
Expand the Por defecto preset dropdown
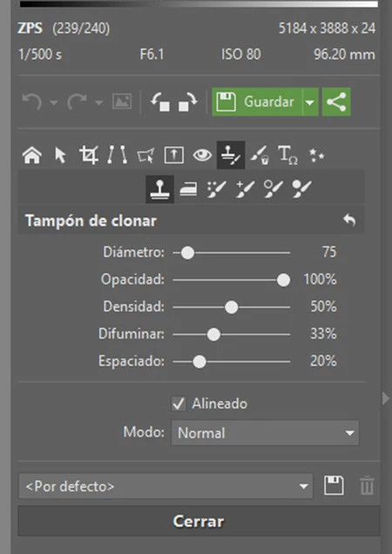click(166, 486)
